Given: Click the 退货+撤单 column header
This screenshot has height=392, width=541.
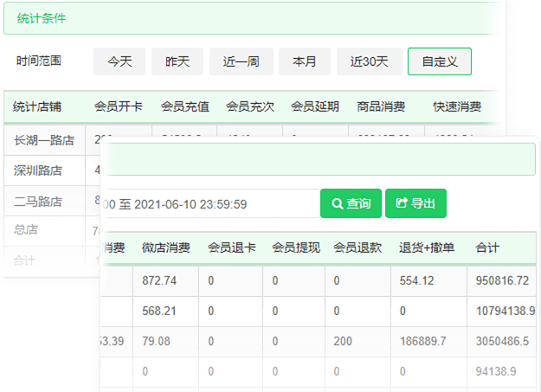Looking at the screenshot, I should pyautogui.click(x=427, y=247).
